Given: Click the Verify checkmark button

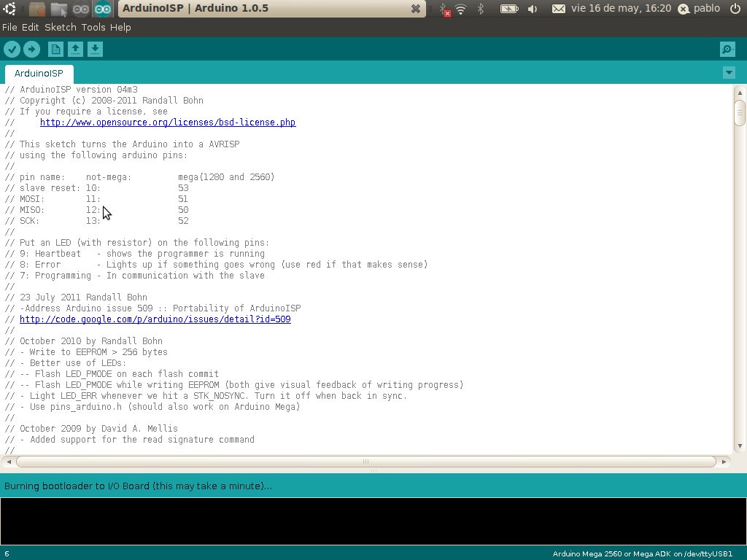Looking at the screenshot, I should pos(12,49).
